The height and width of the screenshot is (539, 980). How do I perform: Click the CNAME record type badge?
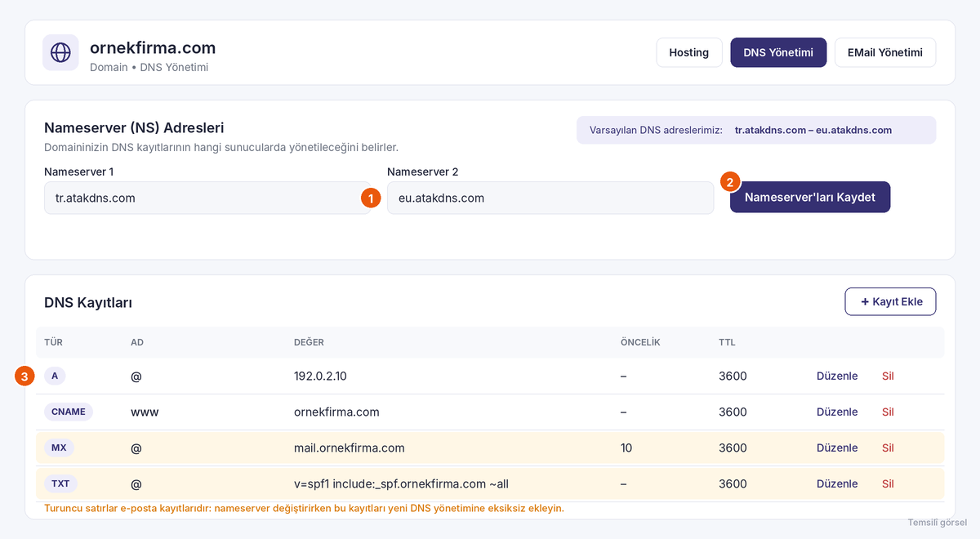tap(69, 412)
